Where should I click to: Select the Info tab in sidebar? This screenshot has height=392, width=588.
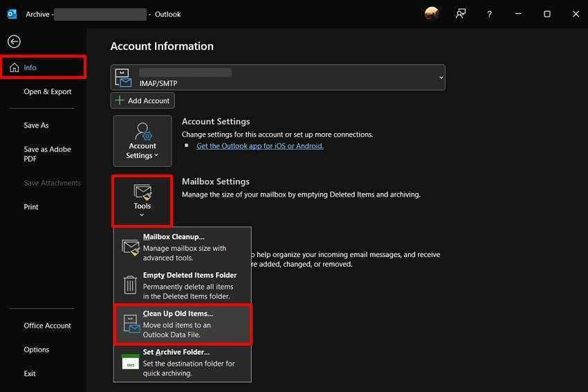44,68
